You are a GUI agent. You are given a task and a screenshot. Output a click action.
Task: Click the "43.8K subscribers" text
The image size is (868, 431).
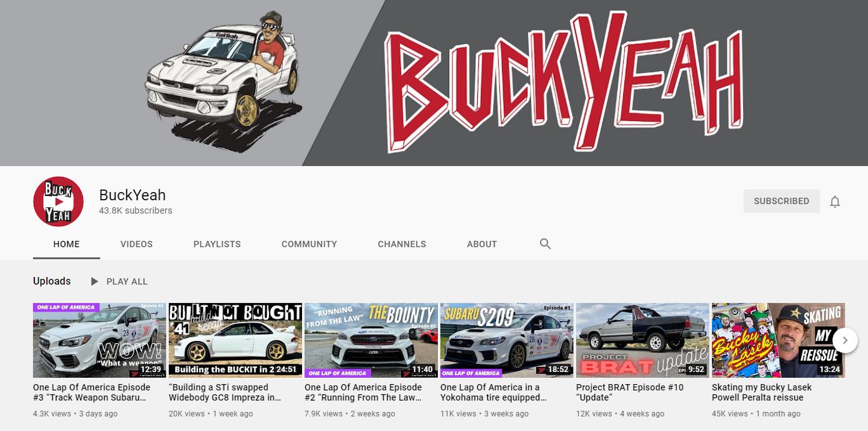point(136,210)
